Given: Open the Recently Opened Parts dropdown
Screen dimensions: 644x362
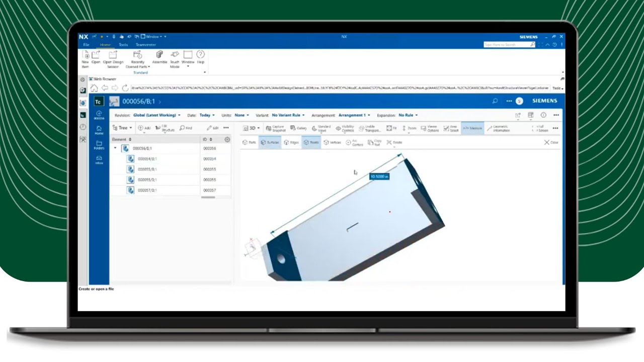Looking at the screenshot, I should click(137, 59).
